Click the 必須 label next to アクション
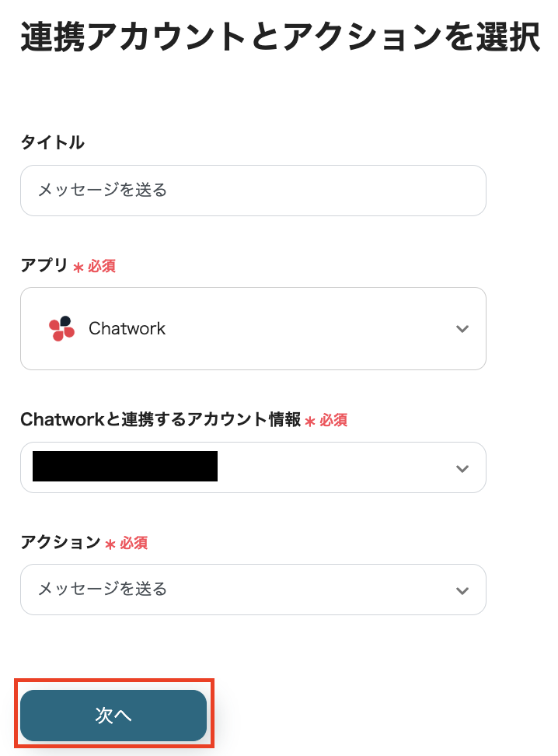Screen dimensions: 558x756 click(x=134, y=544)
